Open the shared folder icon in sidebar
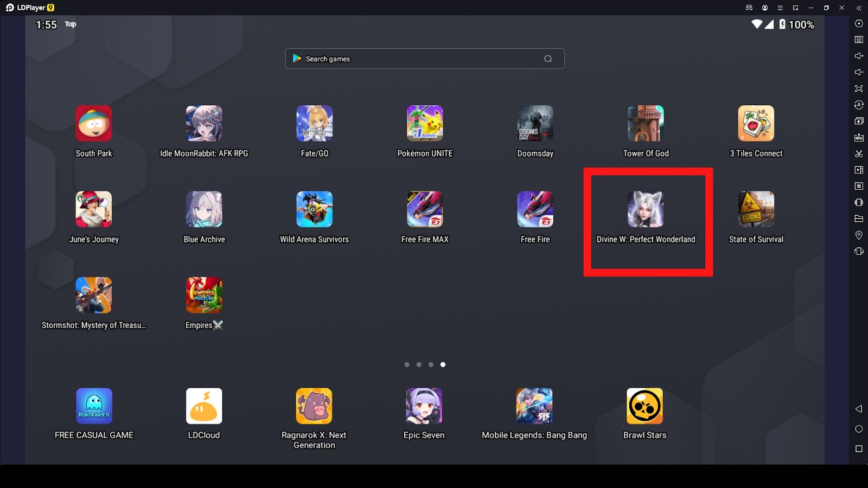 point(859,219)
